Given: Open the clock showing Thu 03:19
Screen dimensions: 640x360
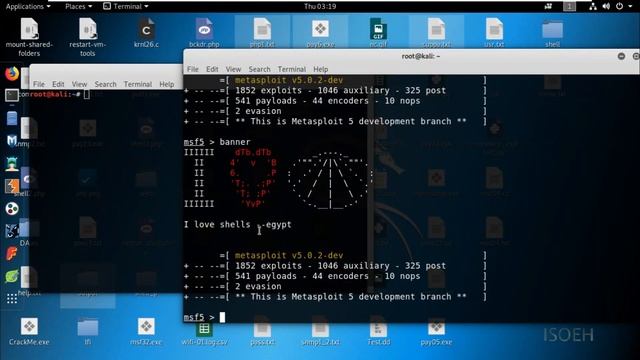Looking at the screenshot, I should pos(320,6).
